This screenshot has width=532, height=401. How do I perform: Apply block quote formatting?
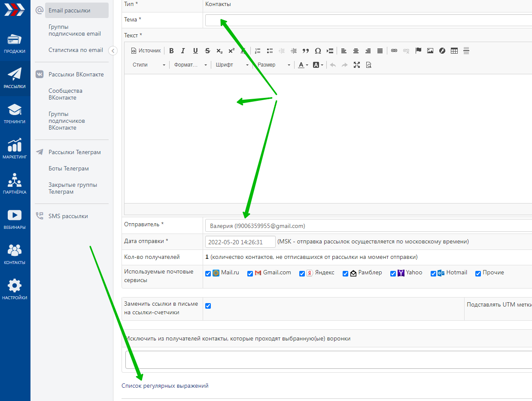point(306,51)
